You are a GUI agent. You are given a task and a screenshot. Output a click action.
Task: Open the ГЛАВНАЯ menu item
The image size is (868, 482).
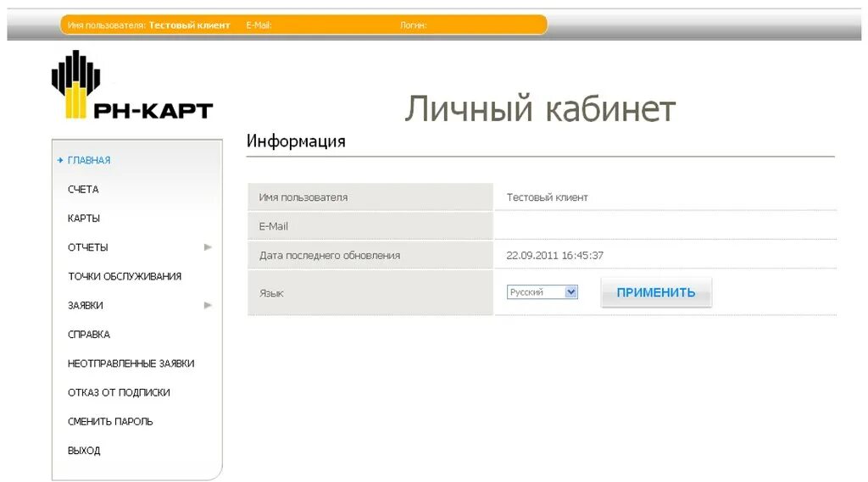click(x=88, y=160)
